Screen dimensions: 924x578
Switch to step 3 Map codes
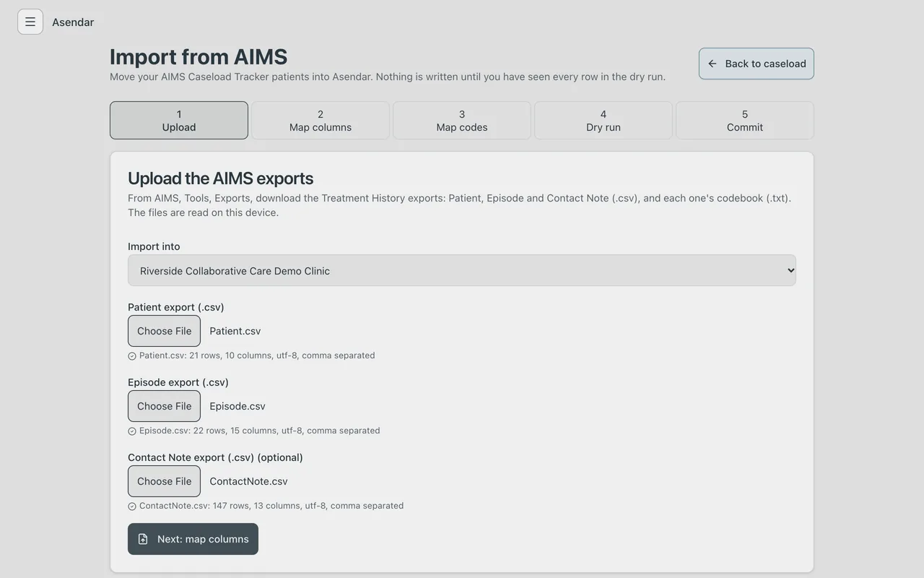(x=462, y=120)
